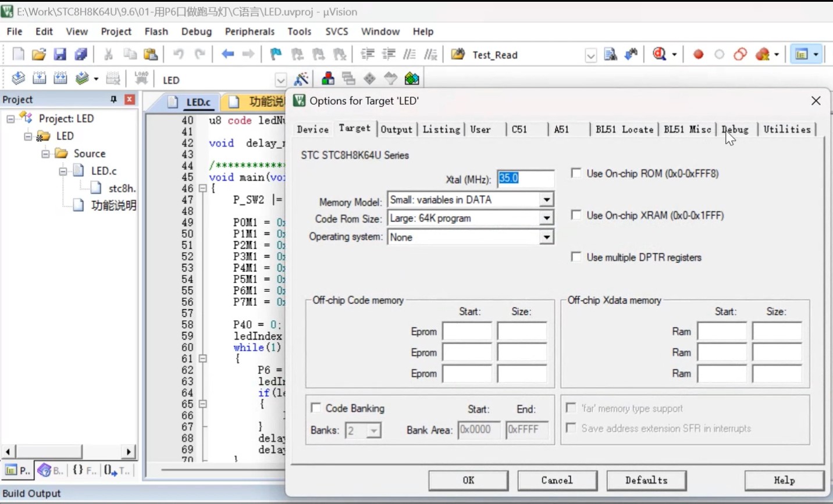Navigate forwards with the right arrow icon

point(248,54)
